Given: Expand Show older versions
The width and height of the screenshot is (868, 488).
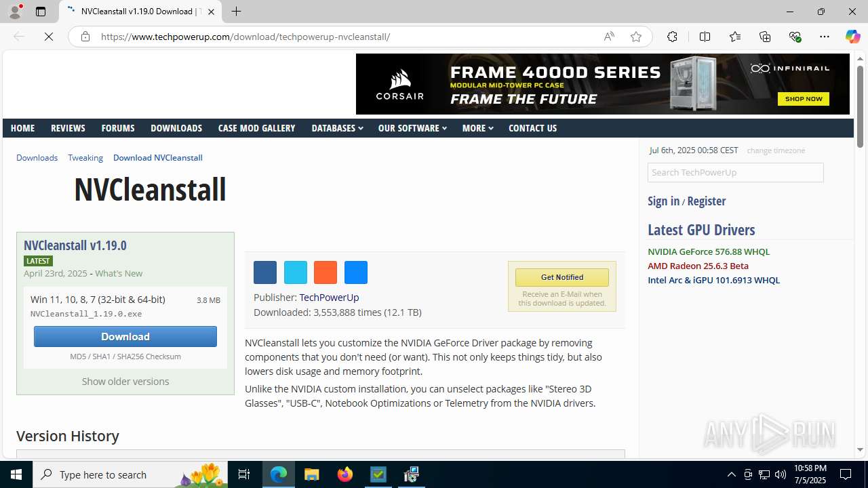Looking at the screenshot, I should click(125, 382).
